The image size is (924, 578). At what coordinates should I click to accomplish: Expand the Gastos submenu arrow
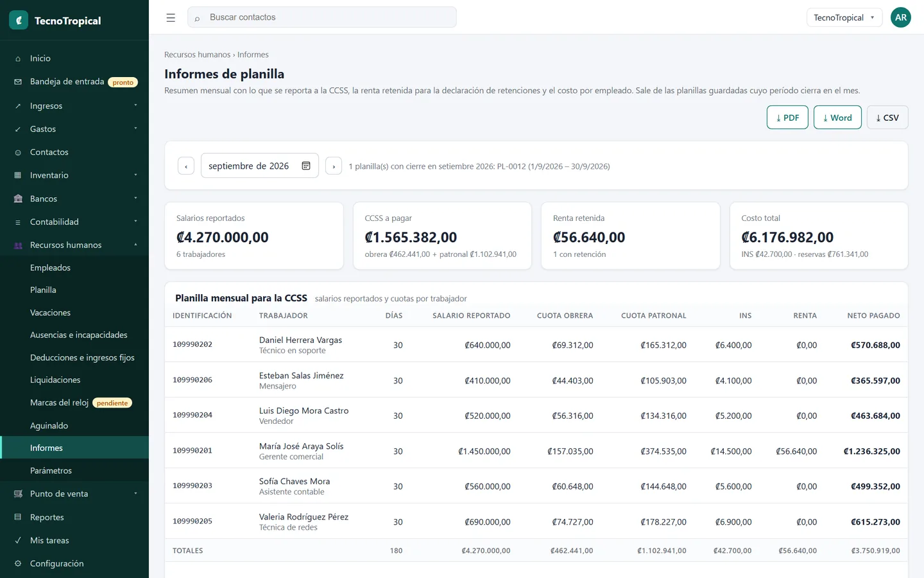click(135, 128)
